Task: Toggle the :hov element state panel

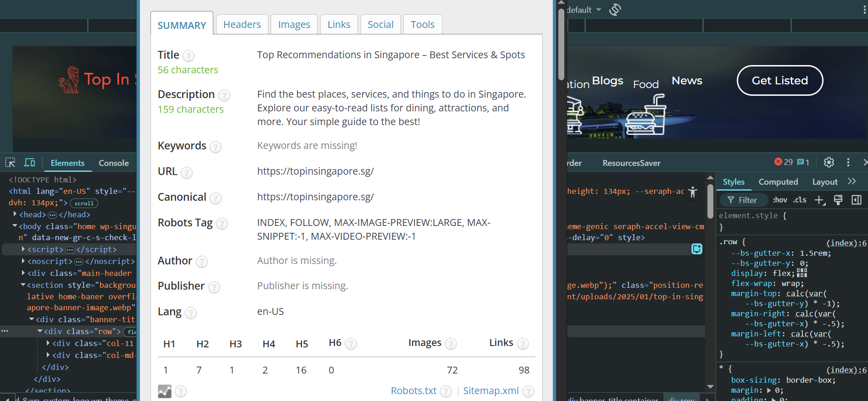Action: [780, 200]
